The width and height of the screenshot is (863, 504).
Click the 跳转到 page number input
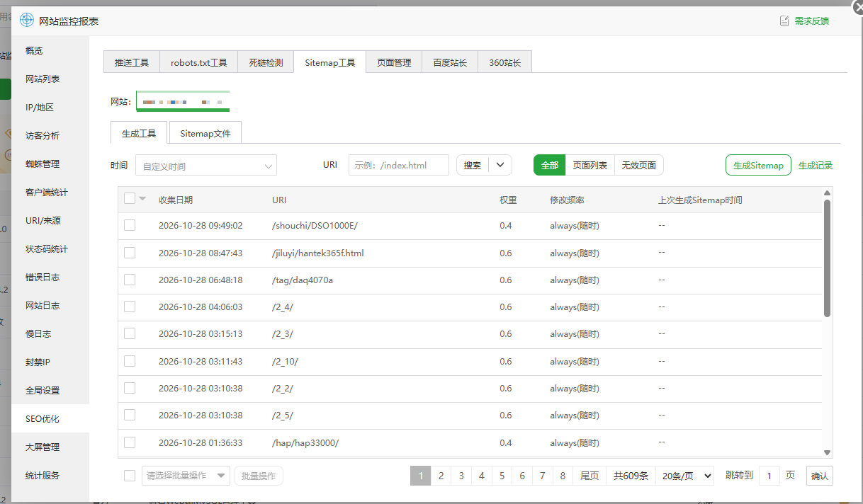point(769,476)
